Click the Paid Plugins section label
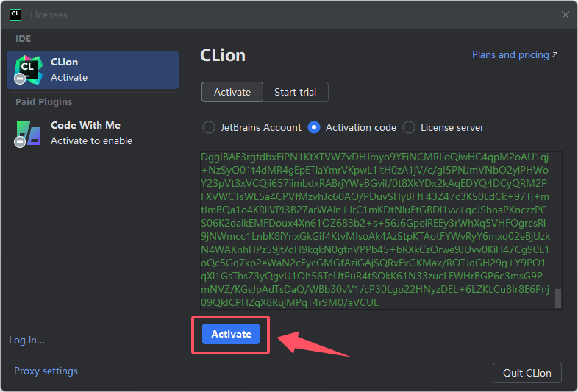 point(44,101)
